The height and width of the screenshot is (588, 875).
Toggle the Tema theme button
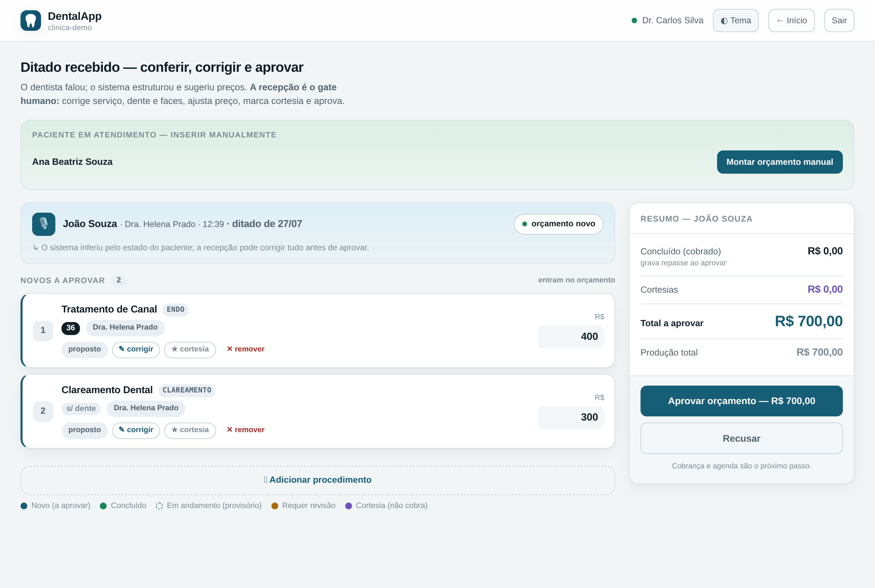(x=736, y=20)
